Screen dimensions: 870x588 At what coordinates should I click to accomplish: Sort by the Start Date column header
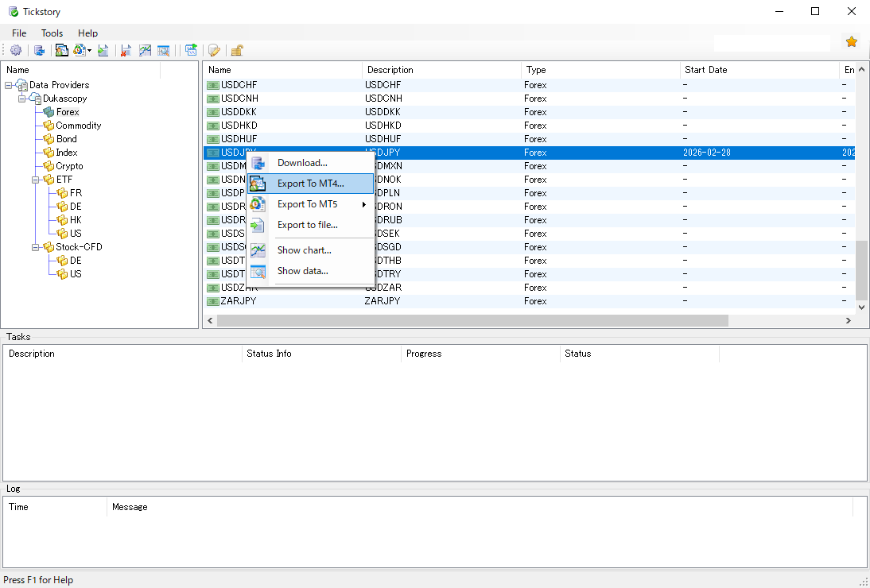(x=759, y=70)
